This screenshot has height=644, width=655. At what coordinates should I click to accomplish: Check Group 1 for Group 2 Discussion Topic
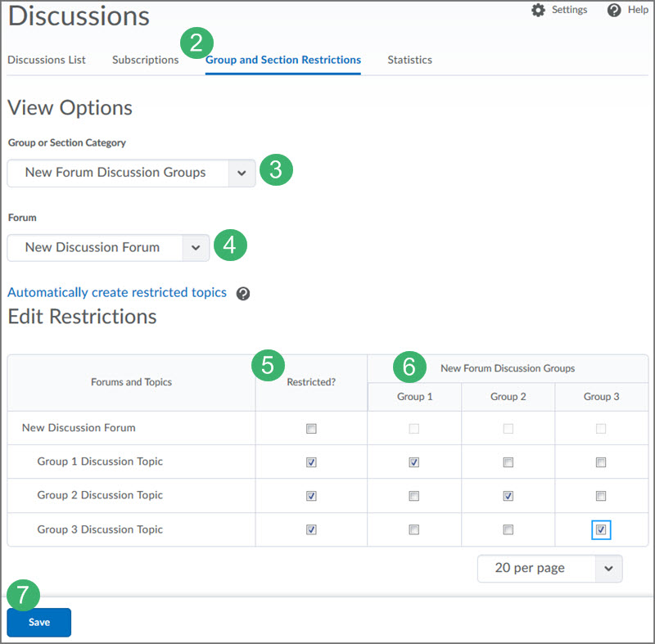point(414,496)
